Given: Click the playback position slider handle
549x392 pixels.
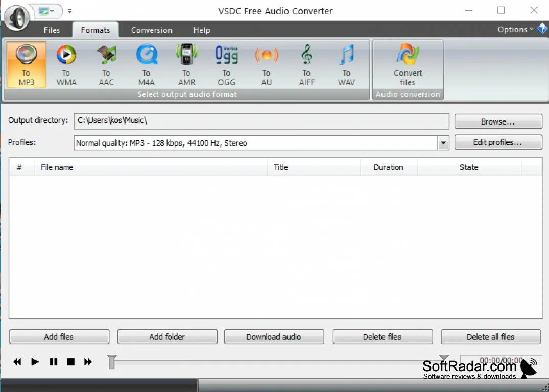Looking at the screenshot, I should (112, 361).
